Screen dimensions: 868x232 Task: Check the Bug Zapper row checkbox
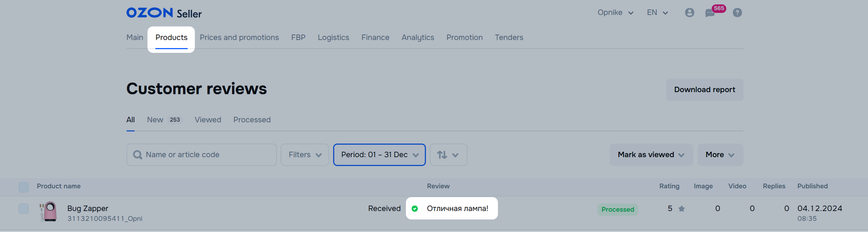coord(24,209)
